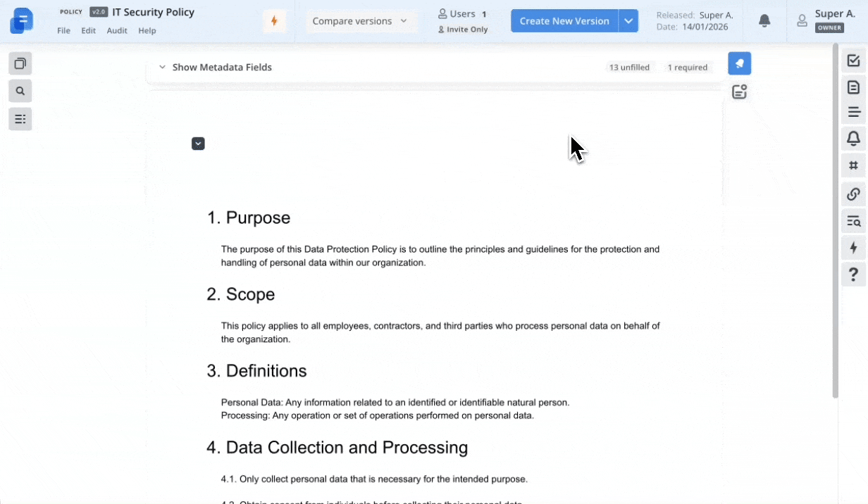
Task: Click the Create New Version button
Action: [x=564, y=21]
